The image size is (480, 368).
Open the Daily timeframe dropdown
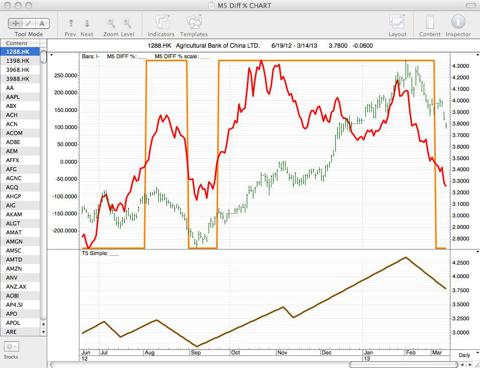(467, 355)
